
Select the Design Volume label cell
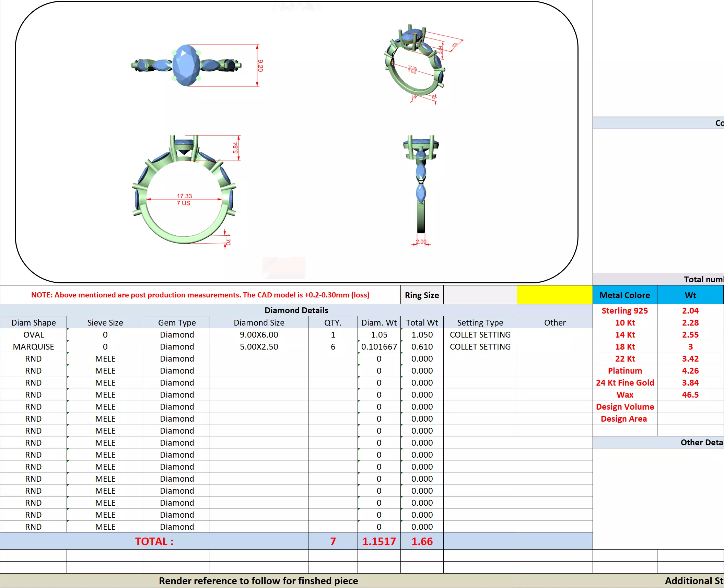point(624,407)
